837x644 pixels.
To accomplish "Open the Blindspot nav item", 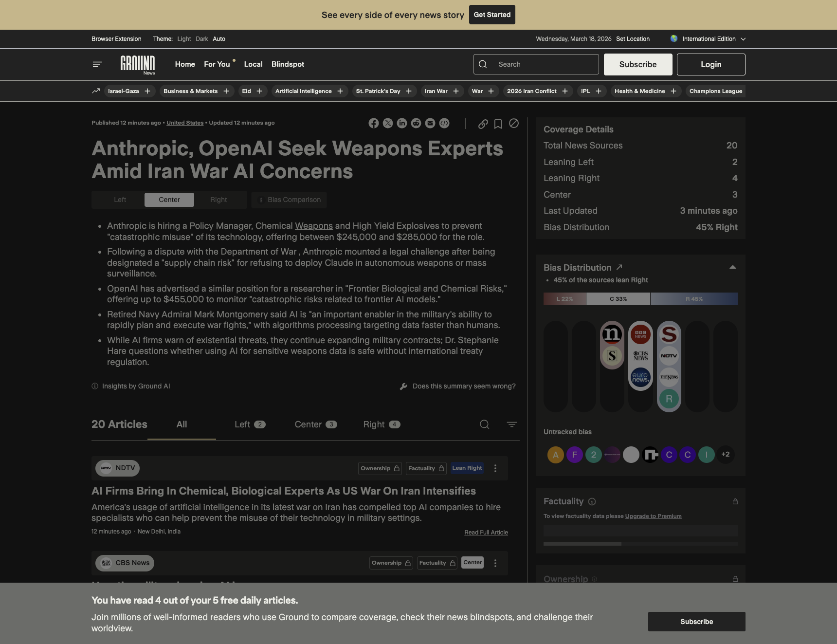I will (288, 64).
